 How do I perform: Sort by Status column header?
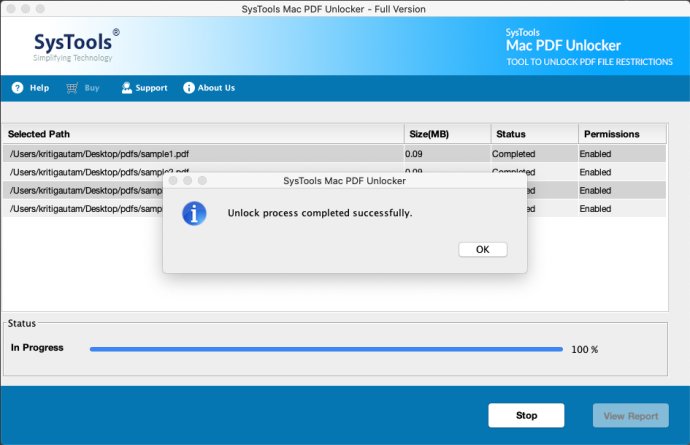click(x=535, y=134)
